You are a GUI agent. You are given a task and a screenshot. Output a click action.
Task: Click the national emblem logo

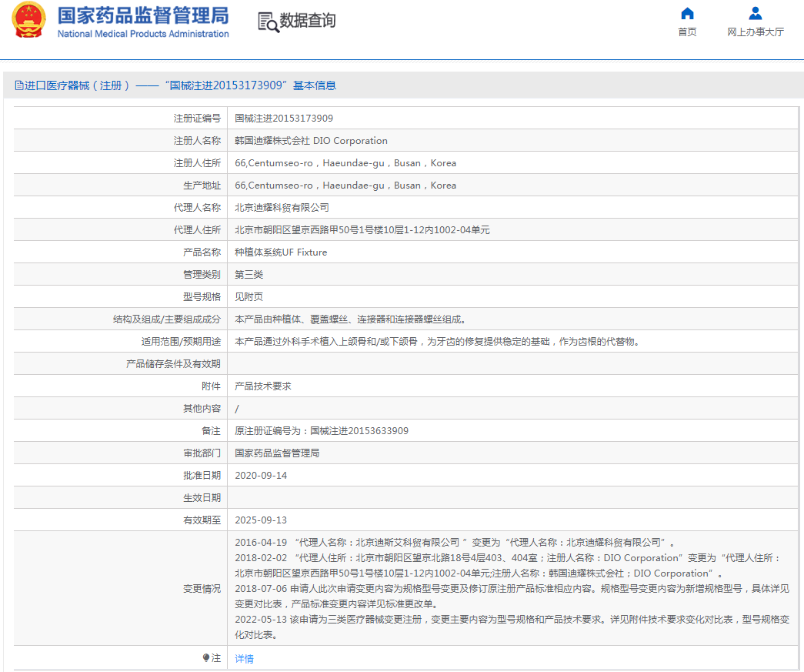pos(28,22)
